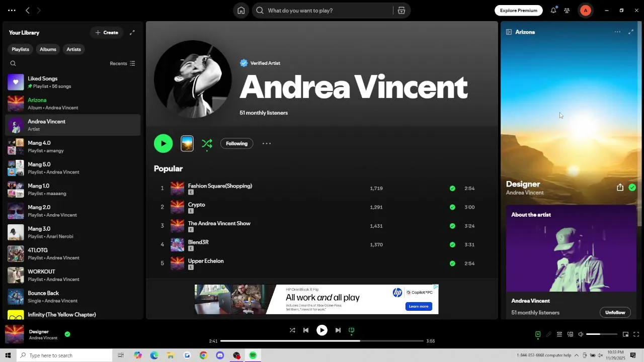Image resolution: width=644 pixels, height=362 pixels.
Task: Open the Browse icon in search bar
Action: [401, 11]
